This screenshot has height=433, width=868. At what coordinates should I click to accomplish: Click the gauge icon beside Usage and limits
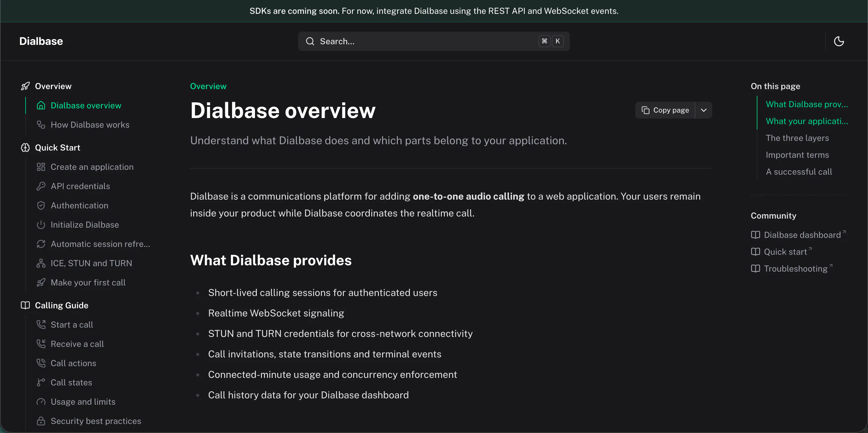41,401
